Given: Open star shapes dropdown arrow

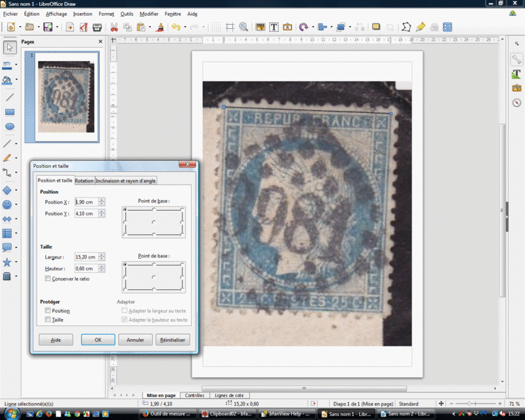Looking at the screenshot, I should tap(16, 262).
